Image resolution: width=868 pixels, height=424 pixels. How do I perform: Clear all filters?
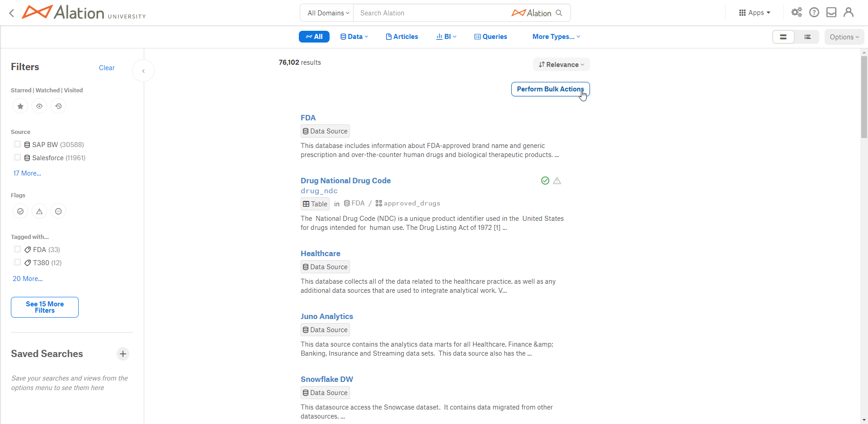click(x=107, y=68)
